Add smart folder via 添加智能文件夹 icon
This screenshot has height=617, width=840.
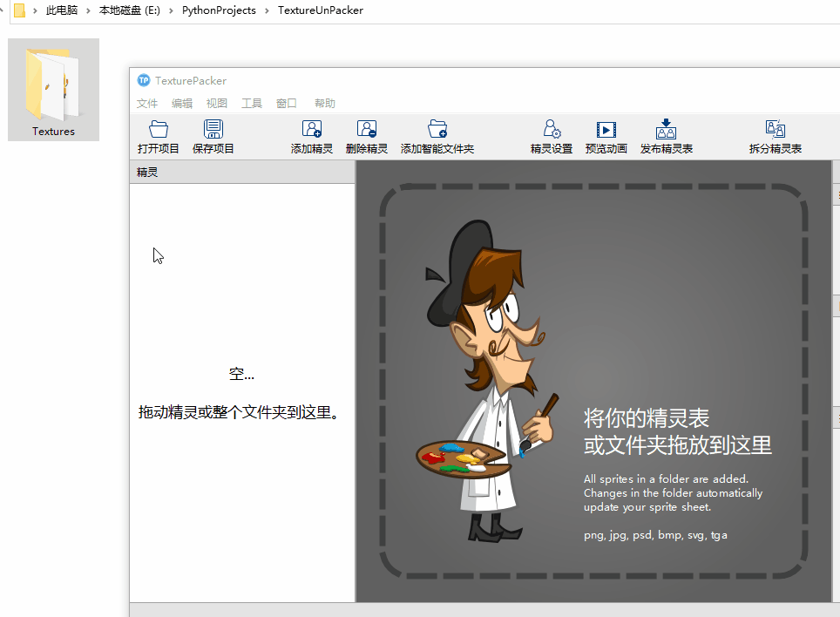[437, 137]
